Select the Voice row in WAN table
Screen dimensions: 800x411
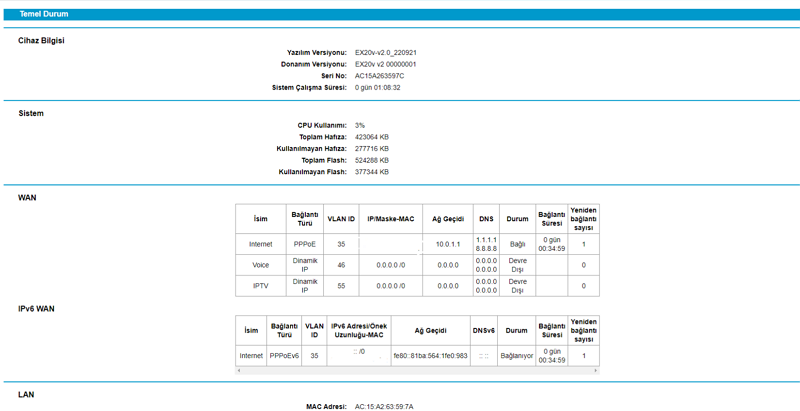[x=260, y=265]
